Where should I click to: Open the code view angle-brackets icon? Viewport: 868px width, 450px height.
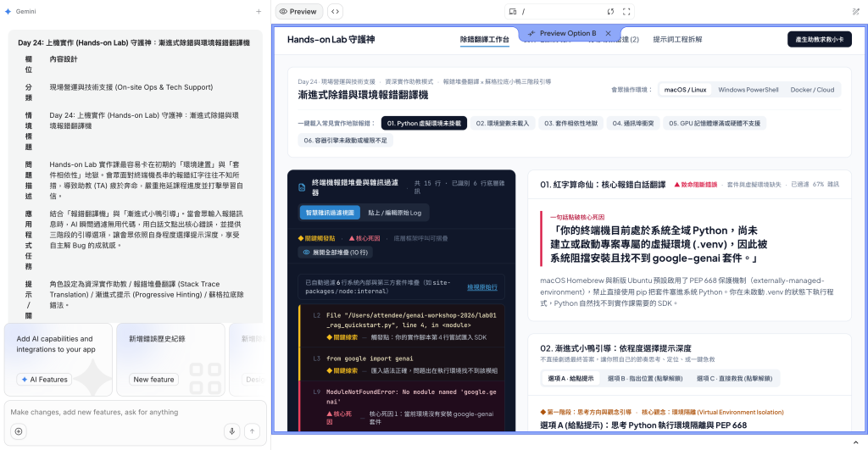coord(335,12)
